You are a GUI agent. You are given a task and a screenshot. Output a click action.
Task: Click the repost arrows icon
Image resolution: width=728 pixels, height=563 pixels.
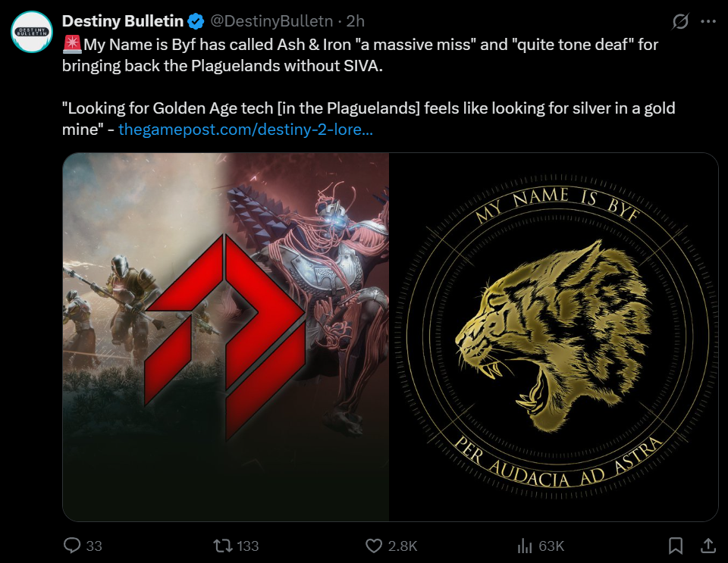223,546
